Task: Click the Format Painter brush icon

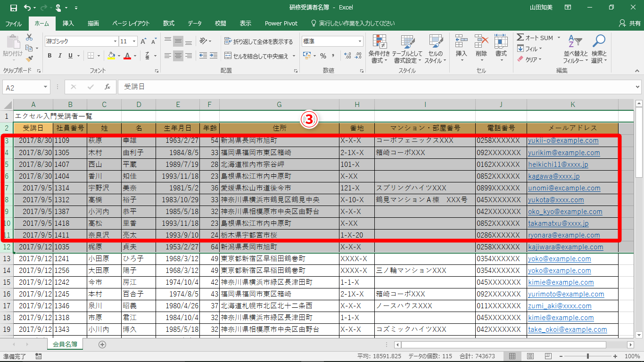Action: [29, 59]
